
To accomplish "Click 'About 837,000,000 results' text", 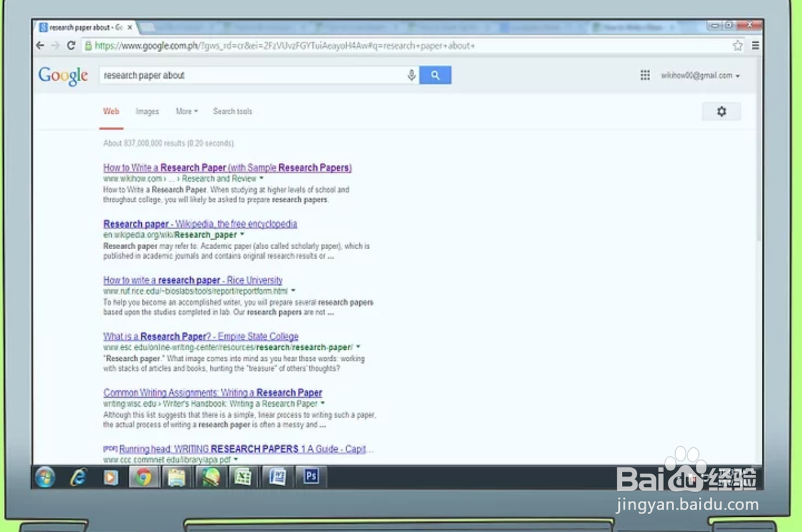I will click(x=169, y=144).
